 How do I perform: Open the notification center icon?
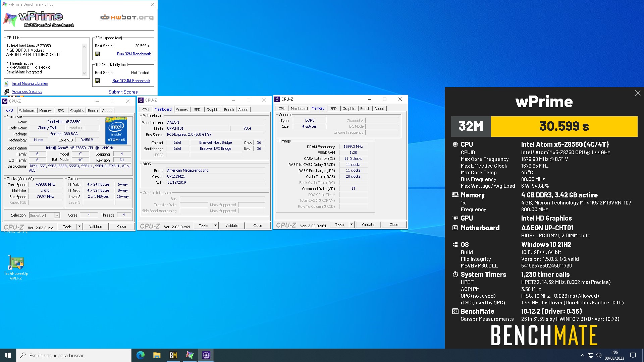click(x=633, y=355)
